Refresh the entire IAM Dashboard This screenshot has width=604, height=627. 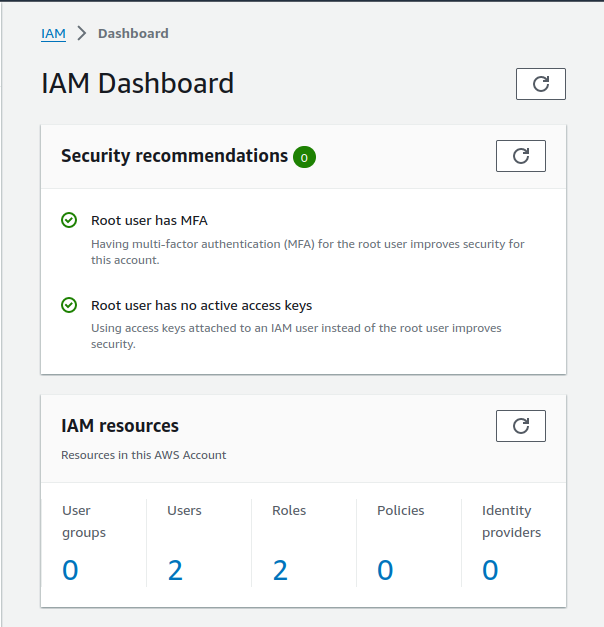coord(540,84)
